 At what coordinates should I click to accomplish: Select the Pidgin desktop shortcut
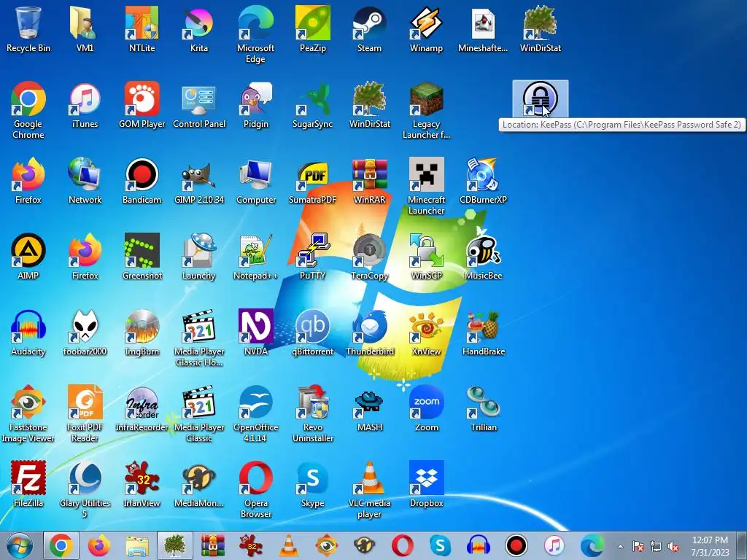pos(255,105)
